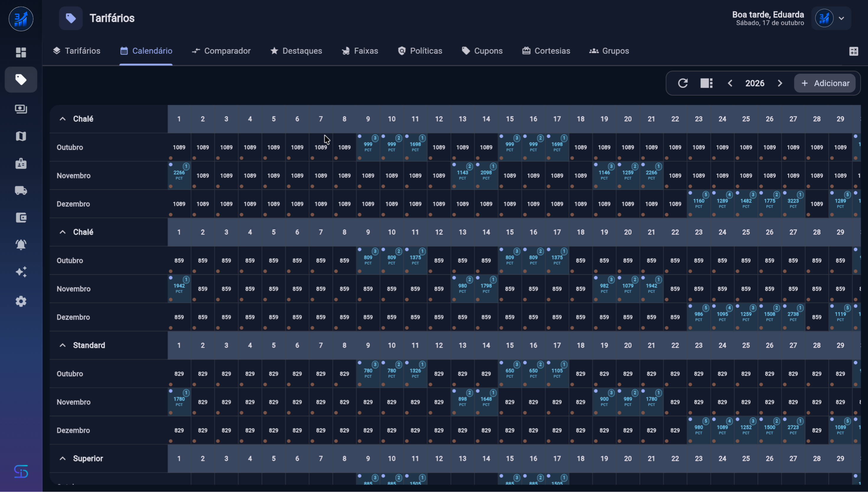Click the SD logo at the sidebar bottom

click(21, 471)
